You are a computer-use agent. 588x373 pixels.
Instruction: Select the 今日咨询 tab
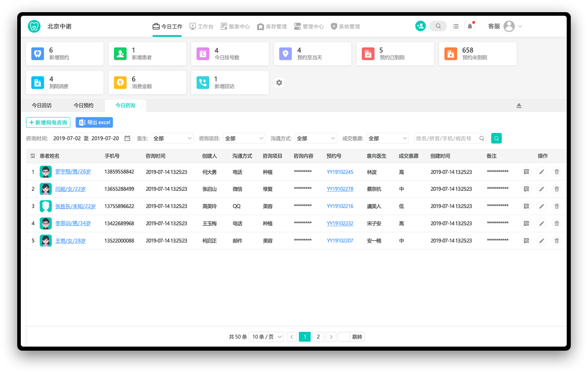125,106
